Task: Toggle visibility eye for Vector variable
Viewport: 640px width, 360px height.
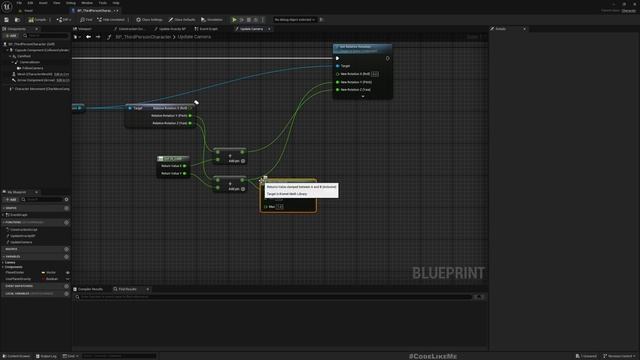Action: [x=67, y=273]
